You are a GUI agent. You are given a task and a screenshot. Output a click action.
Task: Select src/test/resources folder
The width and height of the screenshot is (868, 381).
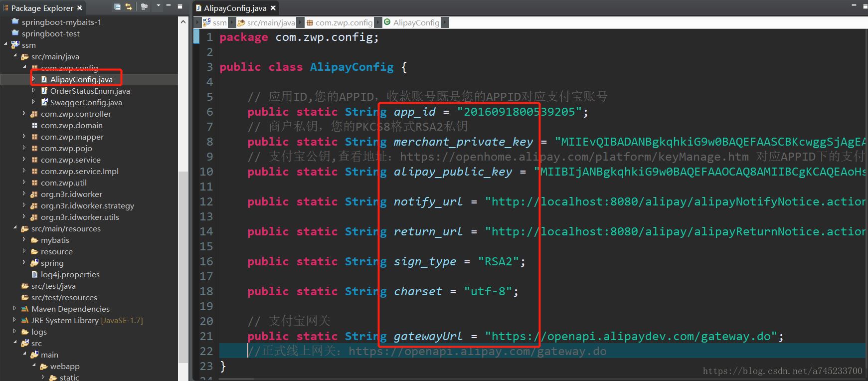64,297
